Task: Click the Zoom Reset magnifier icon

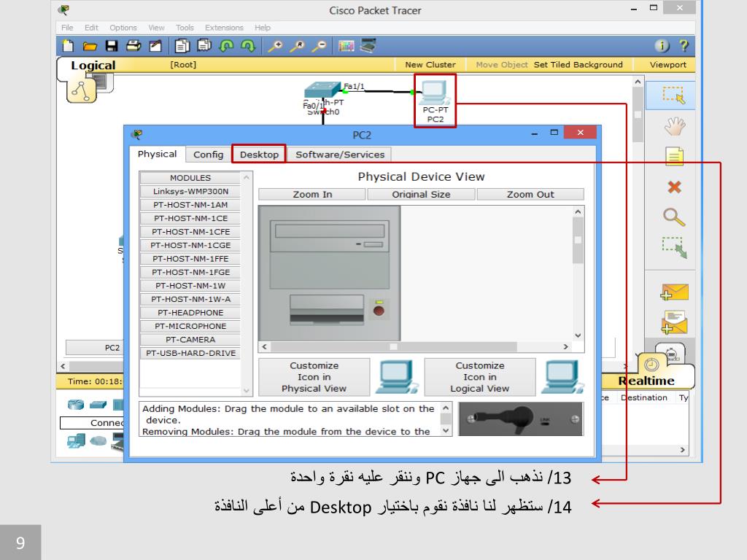Action: [298, 46]
